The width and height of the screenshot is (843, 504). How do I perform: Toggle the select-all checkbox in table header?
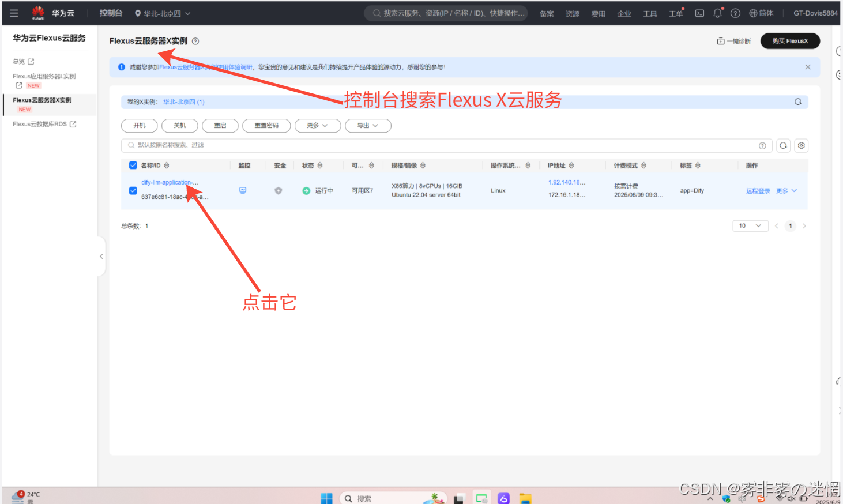point(133,166)
